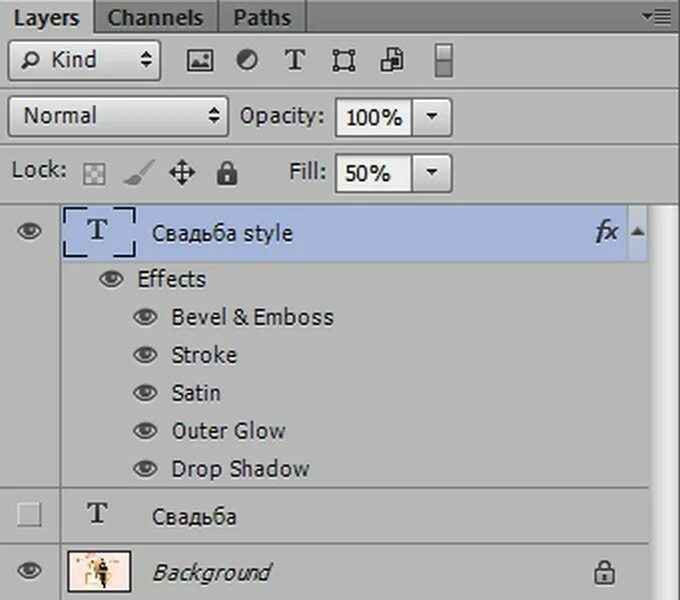Filter layers by pixel layer icon
Image resolution: width=680 pixels, height=600 pixels.
200,61
